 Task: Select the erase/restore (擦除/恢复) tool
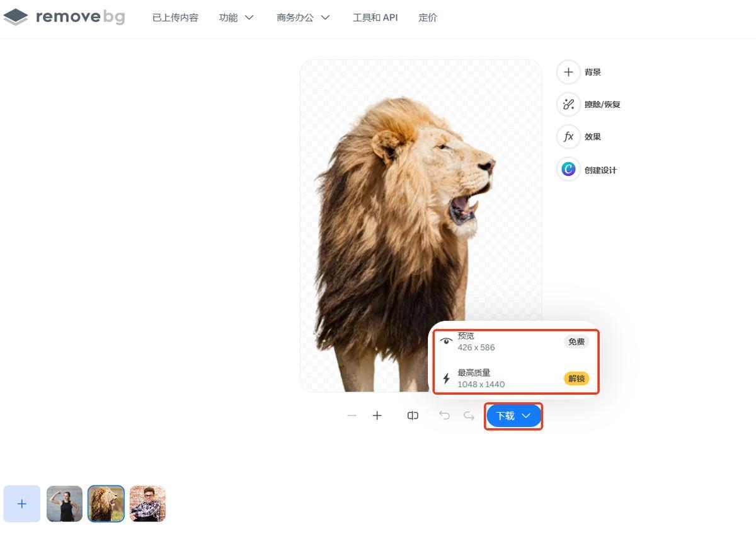click(x=568, y=104)
